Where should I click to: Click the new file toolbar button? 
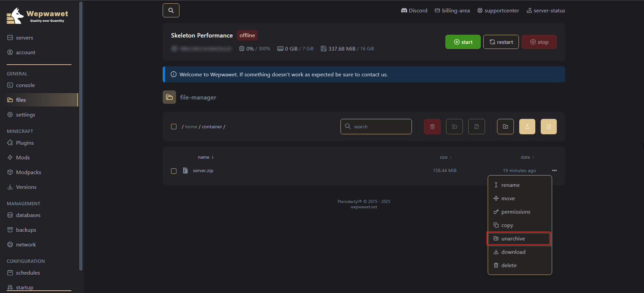(x=549, y=127)
